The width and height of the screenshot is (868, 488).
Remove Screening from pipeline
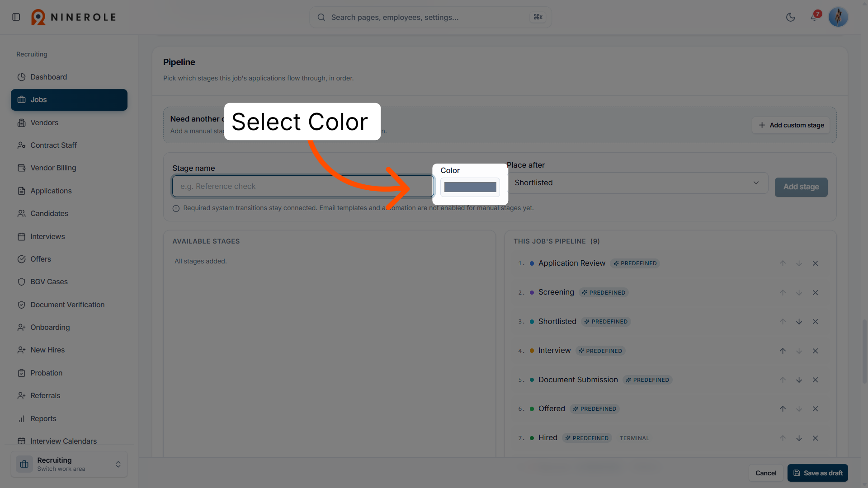click(x=815, y=293)
